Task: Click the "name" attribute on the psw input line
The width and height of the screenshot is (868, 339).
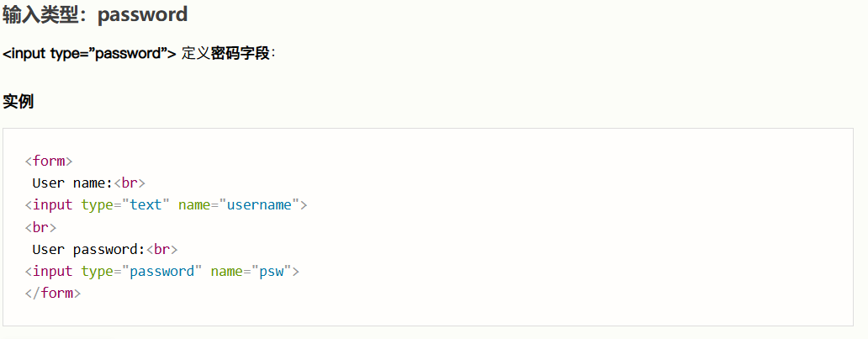Action: 226,271
